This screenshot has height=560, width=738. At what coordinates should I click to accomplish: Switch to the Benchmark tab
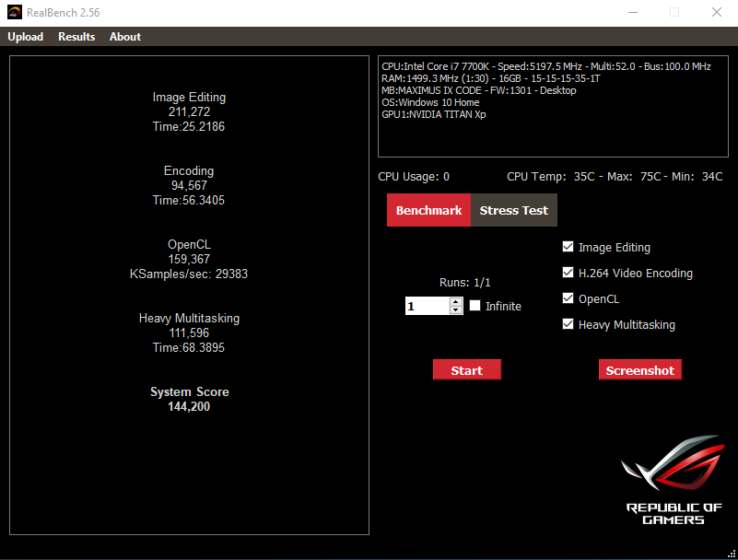point(428,210)
